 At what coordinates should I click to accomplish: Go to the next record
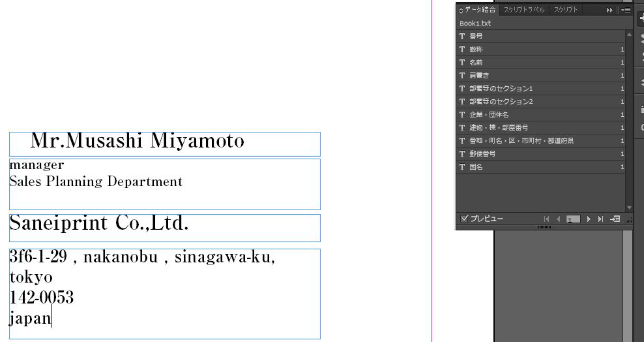(589, 219)
